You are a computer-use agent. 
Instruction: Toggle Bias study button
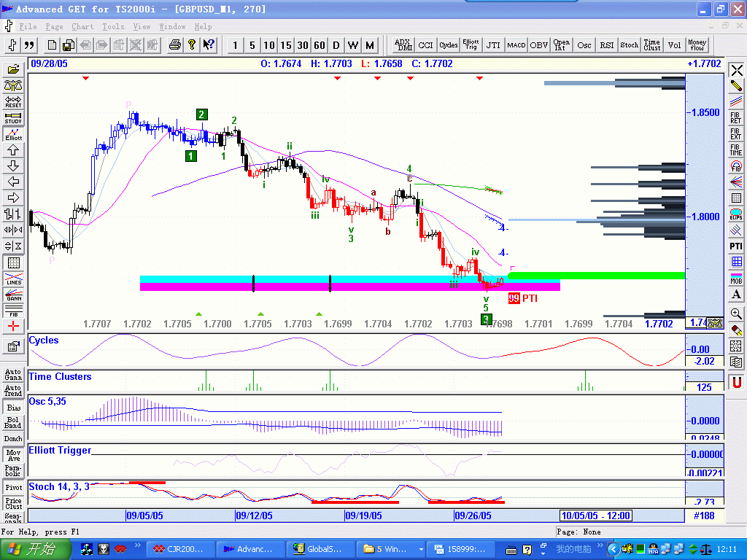13,408
